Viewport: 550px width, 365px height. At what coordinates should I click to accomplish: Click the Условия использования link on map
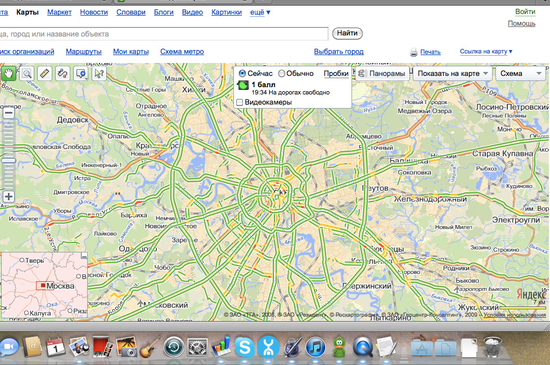pos(515,315)
